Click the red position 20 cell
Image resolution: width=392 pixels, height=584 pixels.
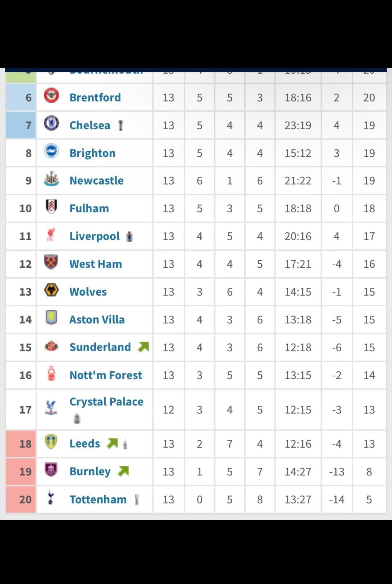(21, 499)
